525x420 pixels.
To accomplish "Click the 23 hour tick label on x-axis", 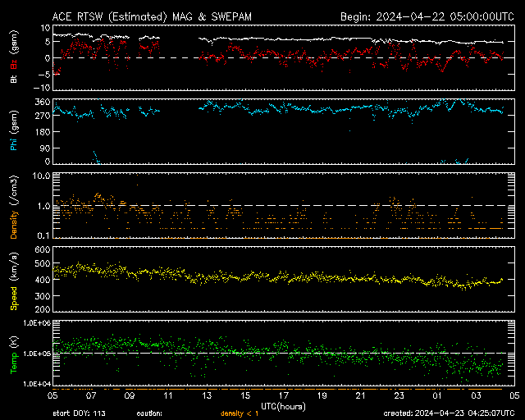I will coord(399,395).
